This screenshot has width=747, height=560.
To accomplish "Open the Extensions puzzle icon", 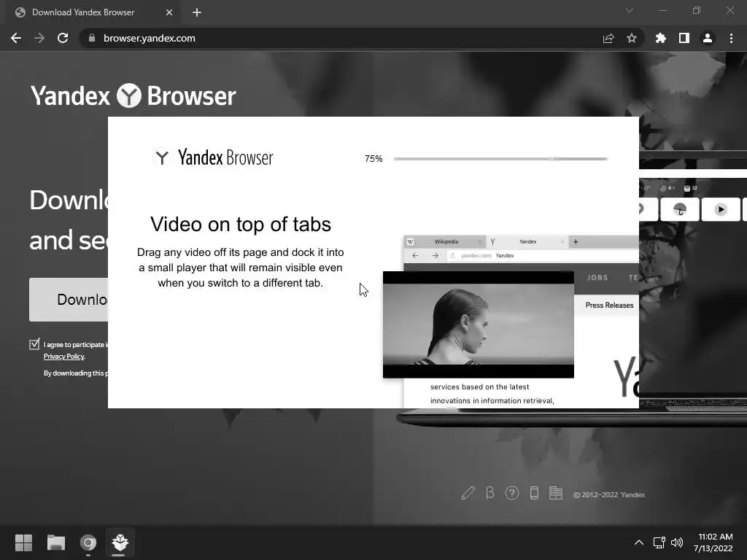I will click(x=661, y=38).
